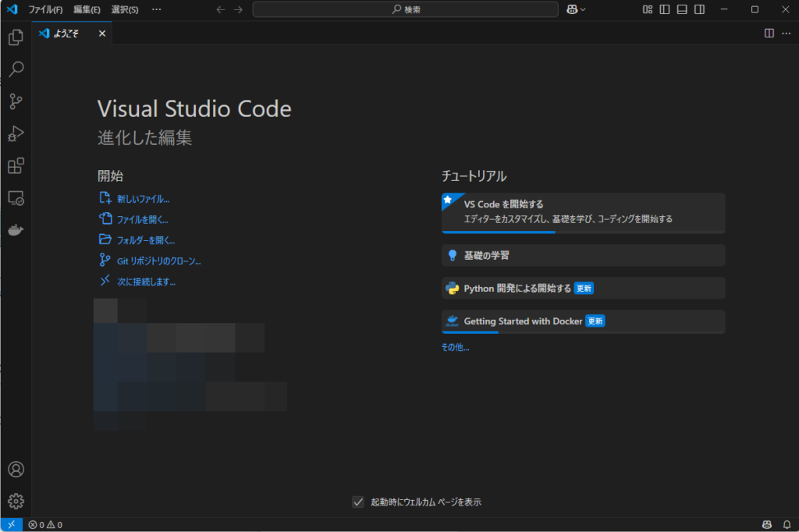
Task: Open the Manage gear icon
Action: click(16, 502)
